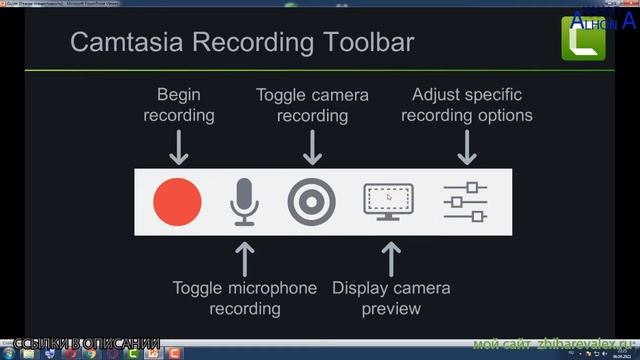Click the sliders recording options icon
The width and height of the screenshot is (640, 360).
point(465,202)
